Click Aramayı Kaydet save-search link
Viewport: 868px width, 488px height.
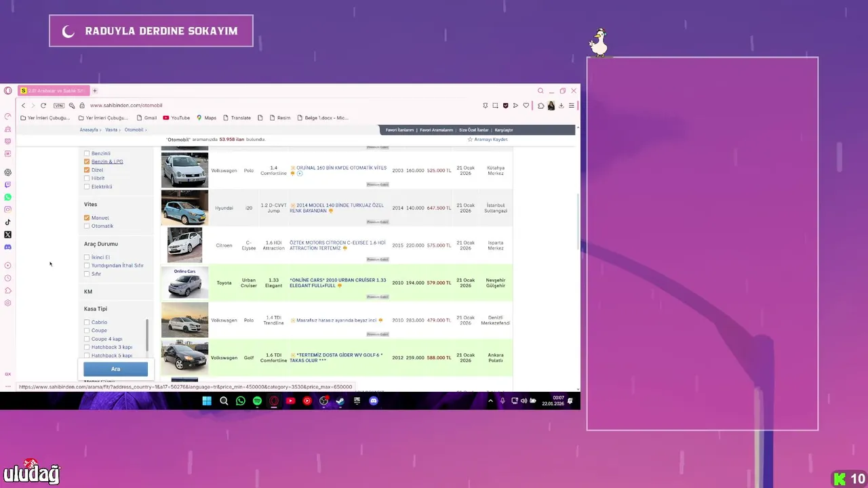[488, 140]
